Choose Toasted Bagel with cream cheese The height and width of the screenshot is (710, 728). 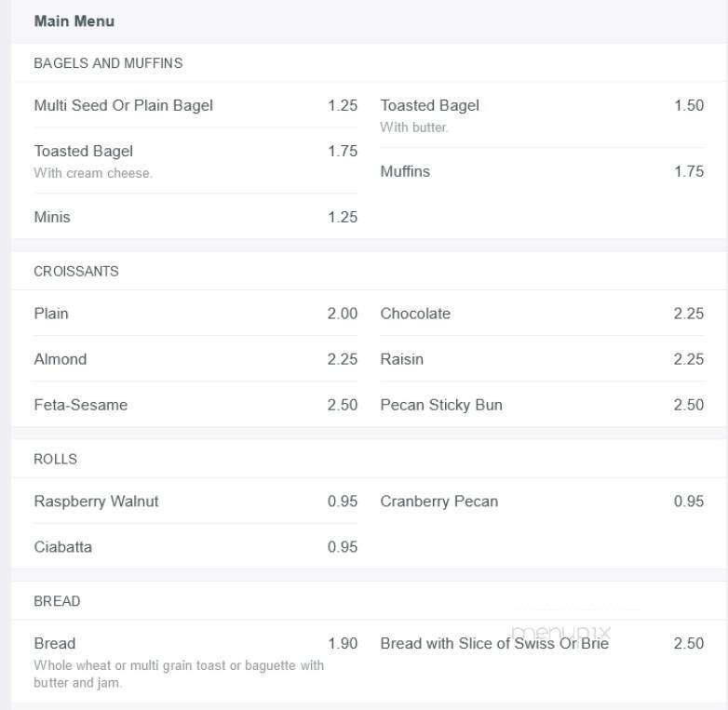pos(84,152)
